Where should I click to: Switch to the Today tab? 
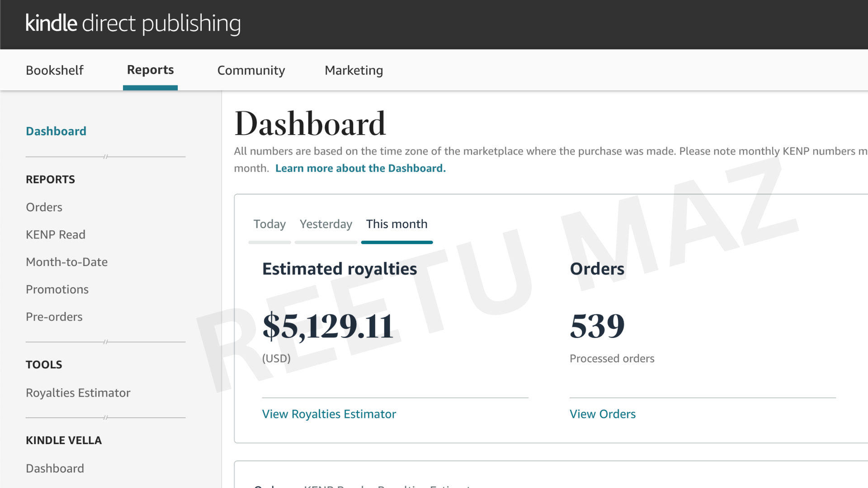click(x=269, y=224)
